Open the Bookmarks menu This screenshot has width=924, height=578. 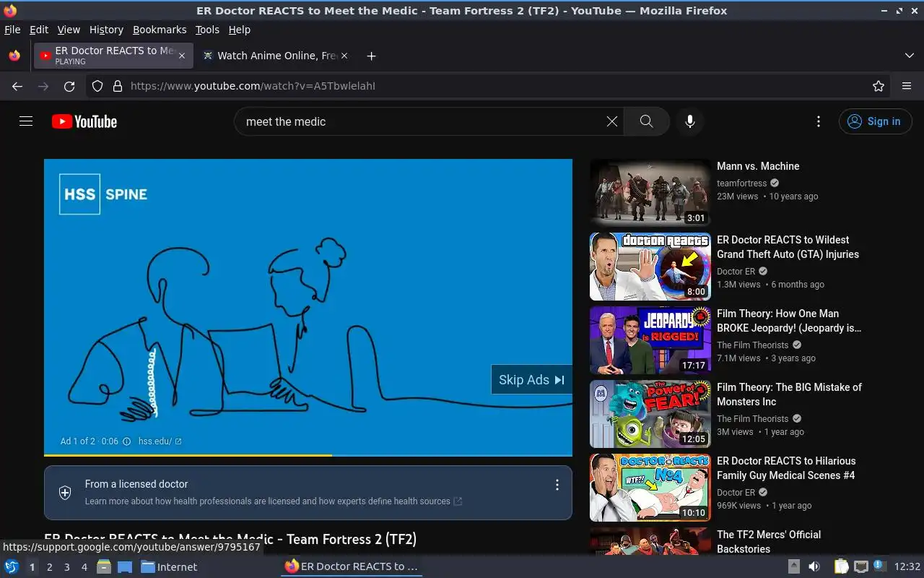point(160,30)
